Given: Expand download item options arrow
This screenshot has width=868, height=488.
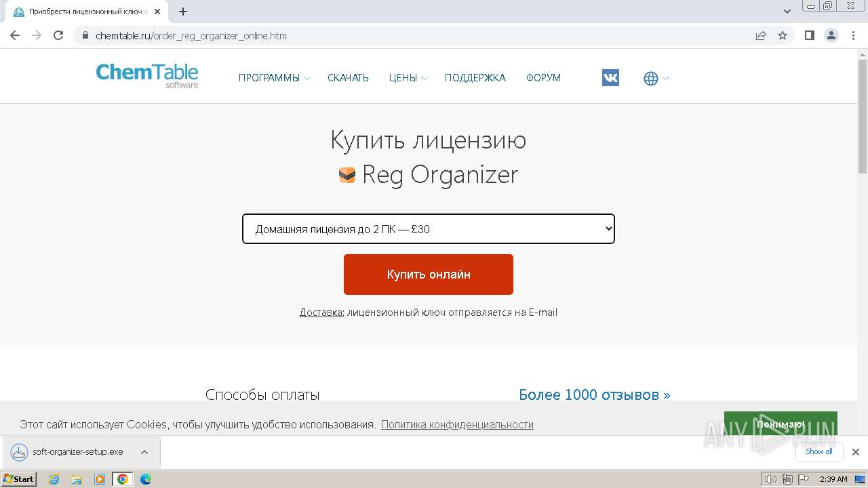Looking at the screenshot, I should [144, 451].
